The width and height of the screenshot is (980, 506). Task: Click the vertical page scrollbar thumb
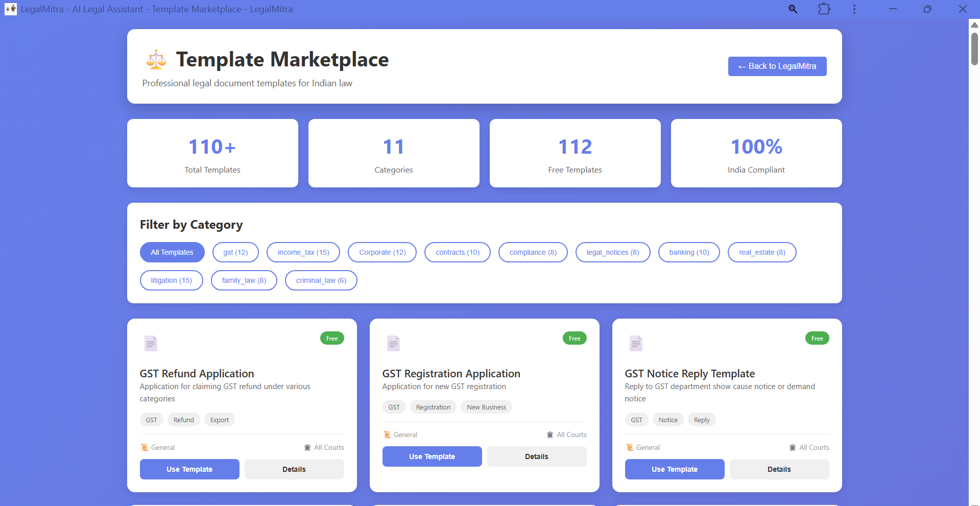click(974, 49)
